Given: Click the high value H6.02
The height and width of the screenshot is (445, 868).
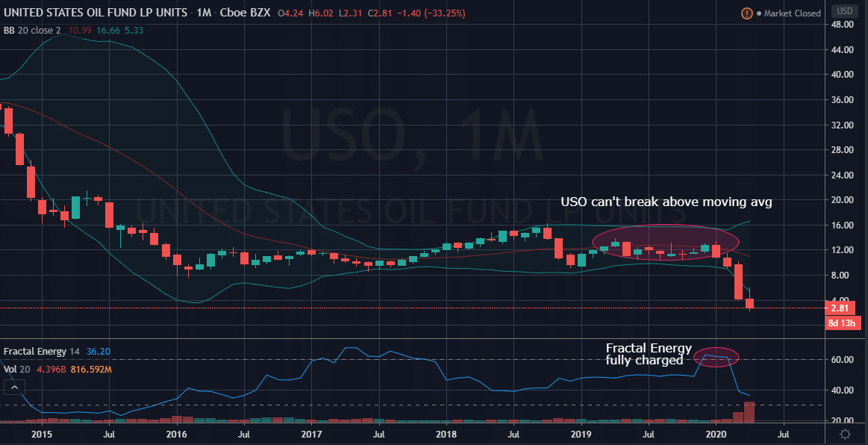Looking at the screenshot, I should pyautogui.click(x=320, y=13).
